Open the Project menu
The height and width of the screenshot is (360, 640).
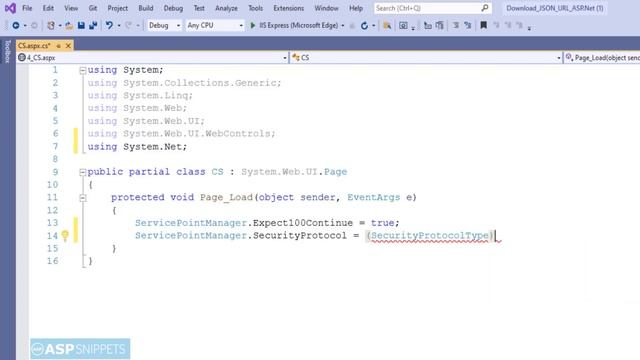coord(118,8)
